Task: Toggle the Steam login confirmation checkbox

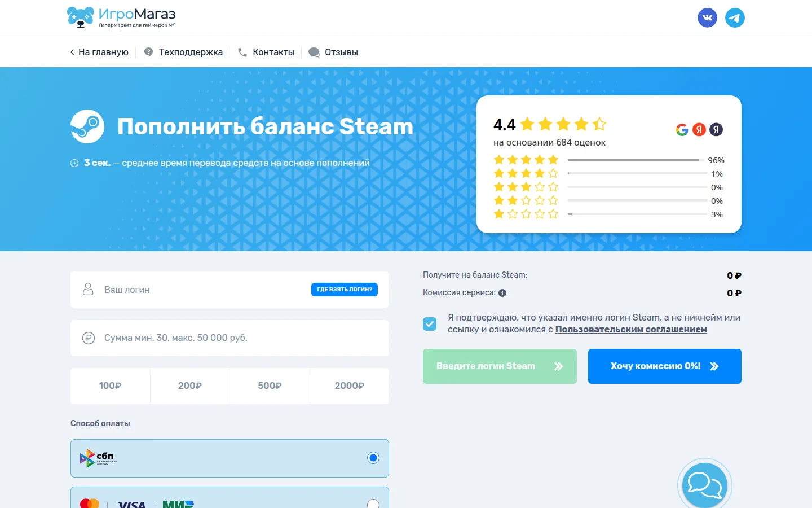Action: click(430, 324)
